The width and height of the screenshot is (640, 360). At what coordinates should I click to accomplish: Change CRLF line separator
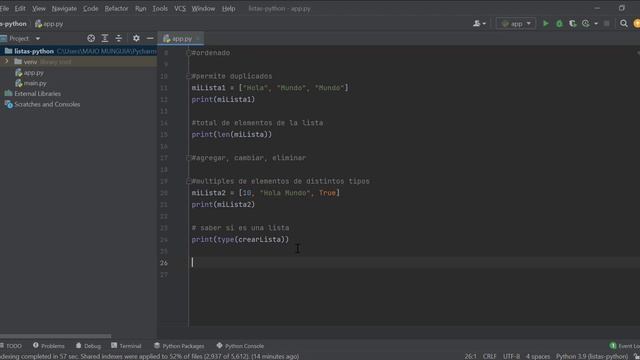pos(489,356)
